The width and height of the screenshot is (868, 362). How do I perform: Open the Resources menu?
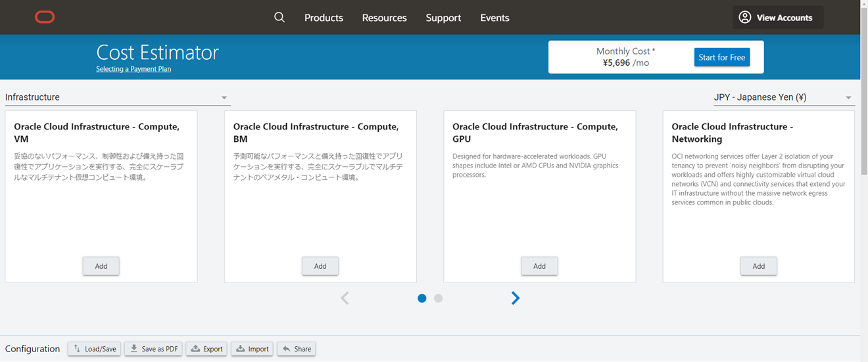[384, 18]
